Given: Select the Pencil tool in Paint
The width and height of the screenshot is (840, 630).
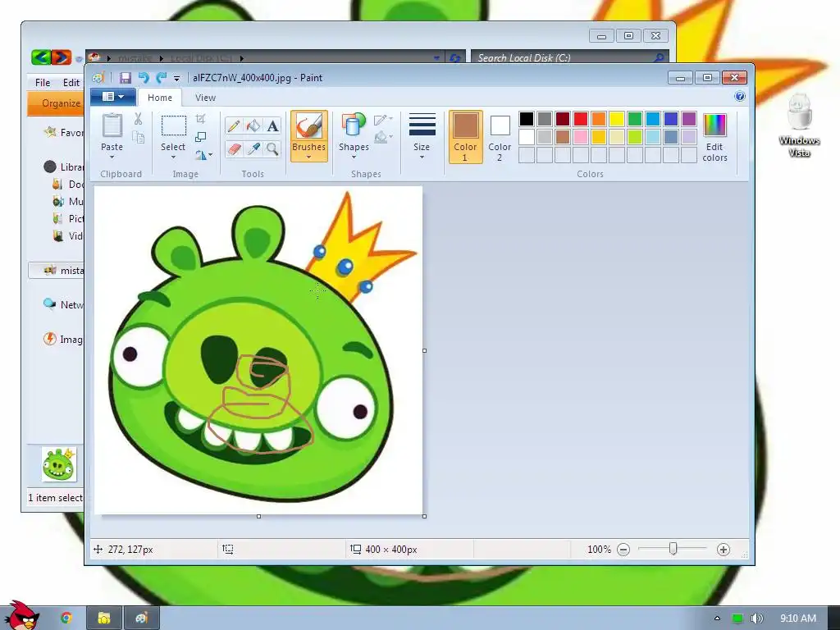Looking at the screenshot, I should point(234,126).
